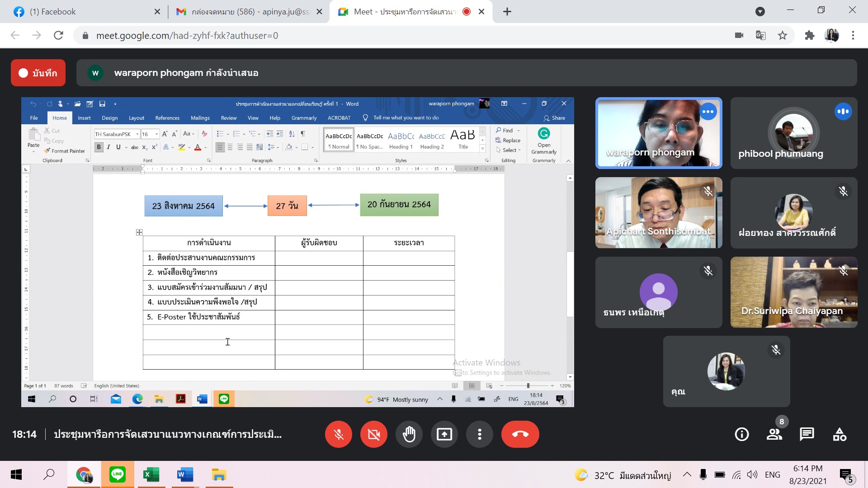Image resolution: width=868 pixels, height=488 pixels.
Task: Open a new browser tab
Action: [x=507, y=12]
